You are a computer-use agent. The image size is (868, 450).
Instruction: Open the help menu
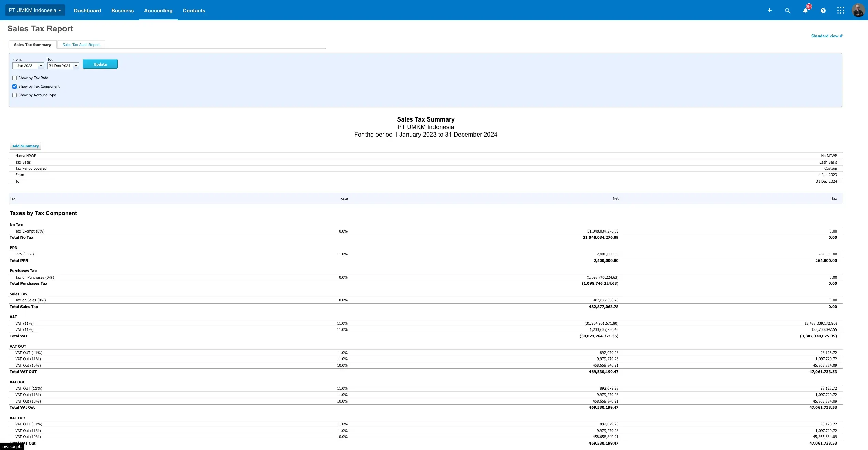click(823, 10)
